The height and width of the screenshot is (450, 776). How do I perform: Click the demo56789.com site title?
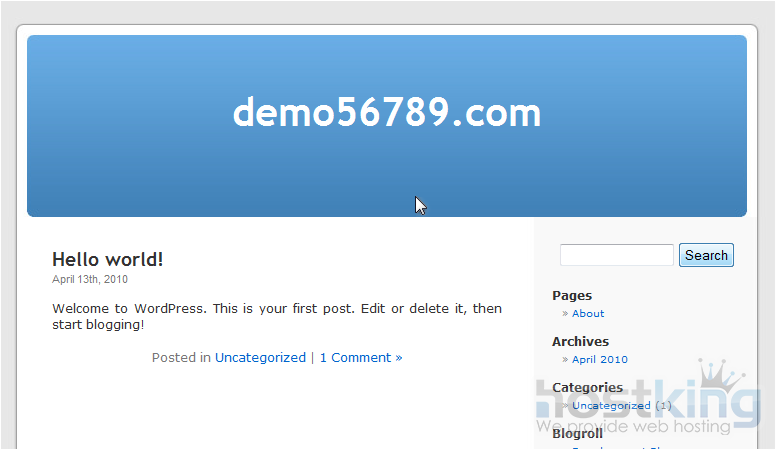tap(386, 113)
